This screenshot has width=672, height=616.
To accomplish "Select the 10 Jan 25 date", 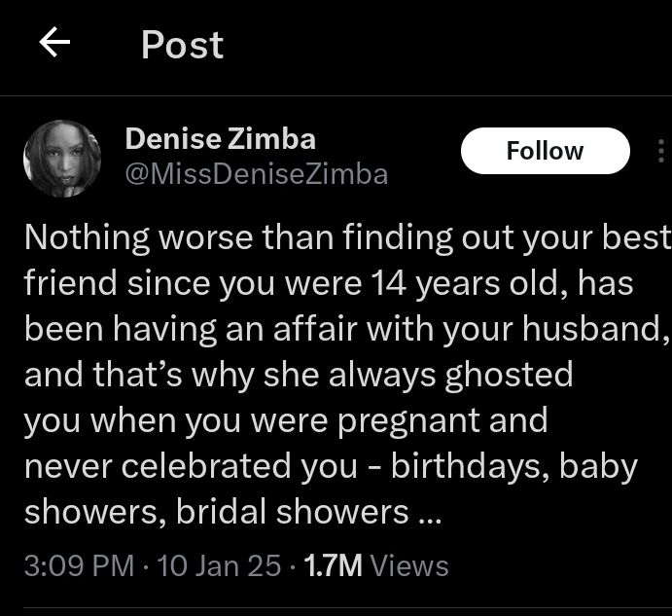I will [219, 565].
